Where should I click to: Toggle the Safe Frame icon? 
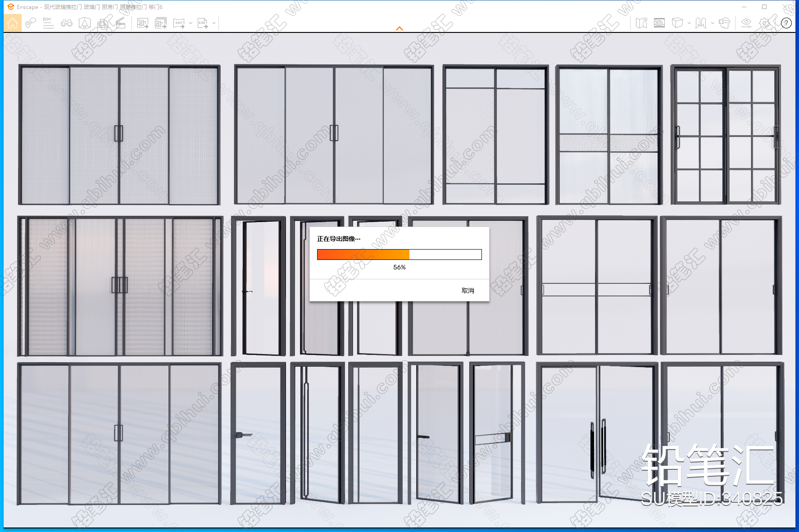659,23
